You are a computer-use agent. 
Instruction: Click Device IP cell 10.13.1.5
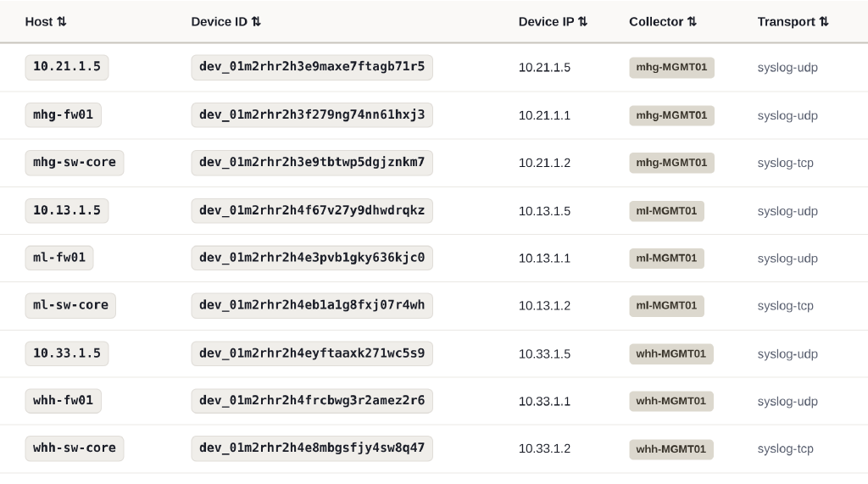544,211
